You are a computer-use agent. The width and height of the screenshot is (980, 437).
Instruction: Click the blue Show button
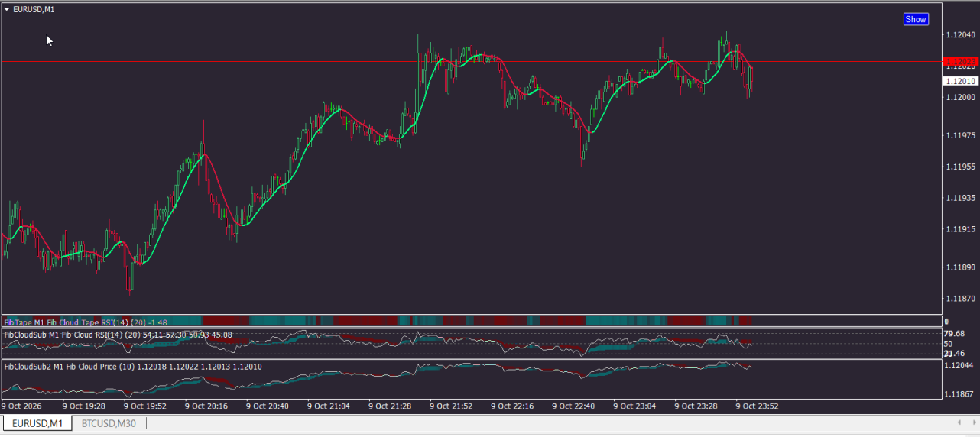point(916,19)
